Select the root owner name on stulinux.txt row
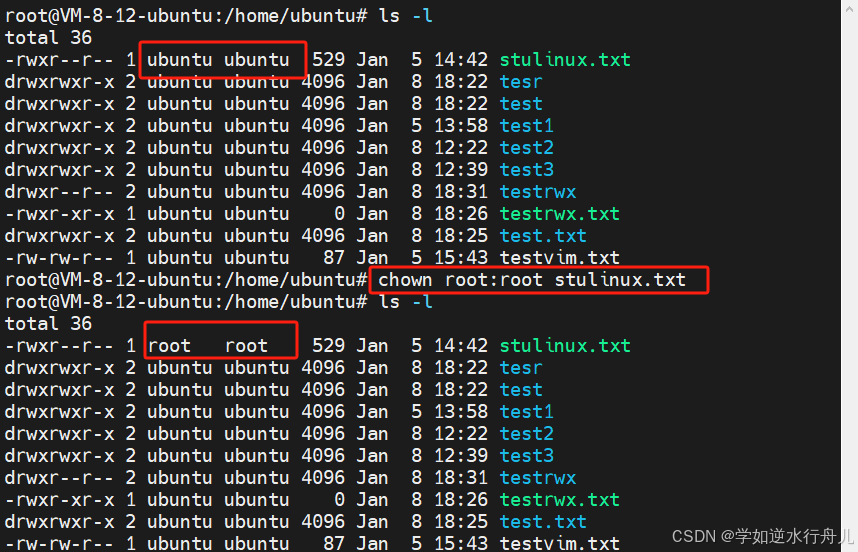Image resolution: width=858 pixels, height=552 pixels. [169, 346]
